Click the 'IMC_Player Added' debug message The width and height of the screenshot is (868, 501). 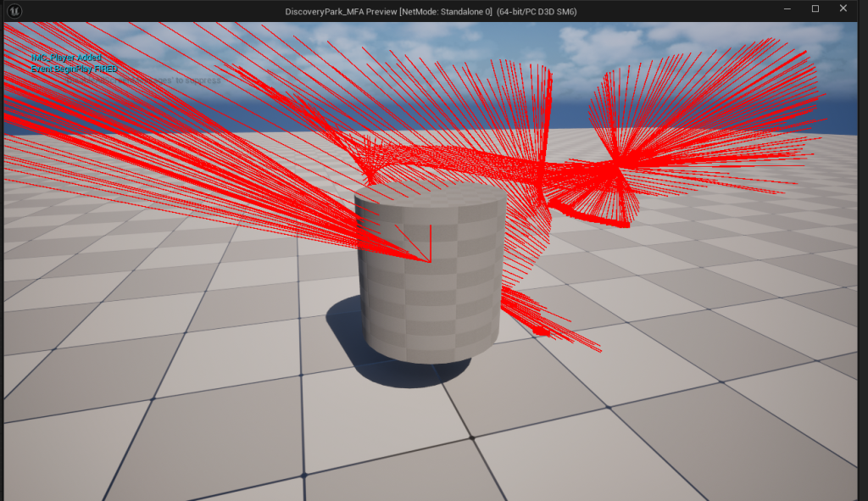(x=66, y=58)
